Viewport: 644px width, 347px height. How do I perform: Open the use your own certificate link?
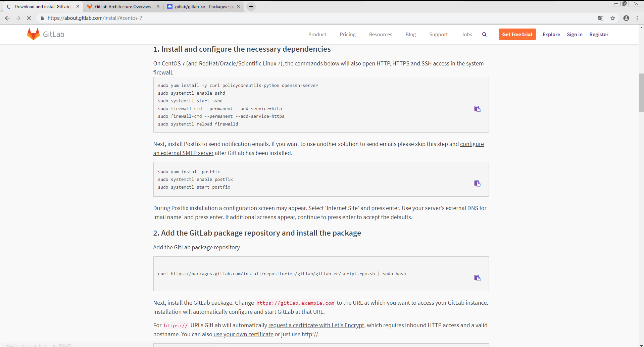click(x=243, y=334)
